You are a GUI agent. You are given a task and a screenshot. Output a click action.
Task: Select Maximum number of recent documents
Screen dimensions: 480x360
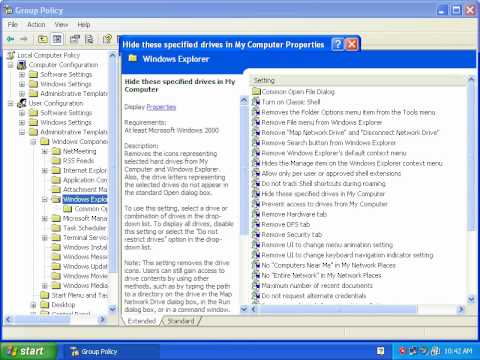(x=317, y=286)
